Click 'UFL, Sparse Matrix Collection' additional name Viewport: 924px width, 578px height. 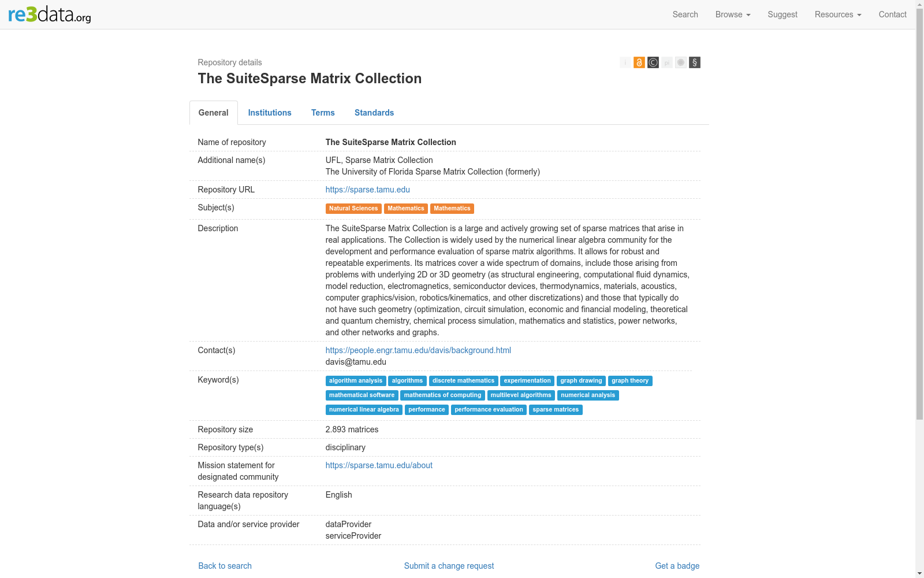pyautogui.click(x=379, y=160)
